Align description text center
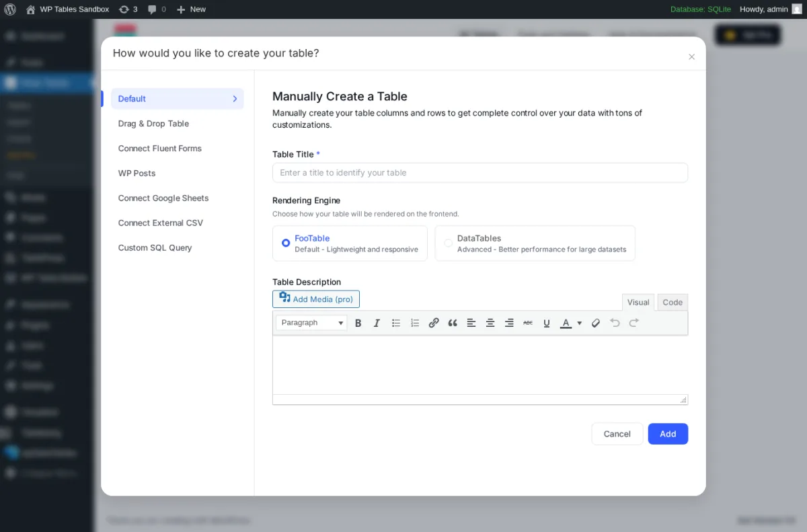Screen dimensions: 807x532 tap(490, 323)
